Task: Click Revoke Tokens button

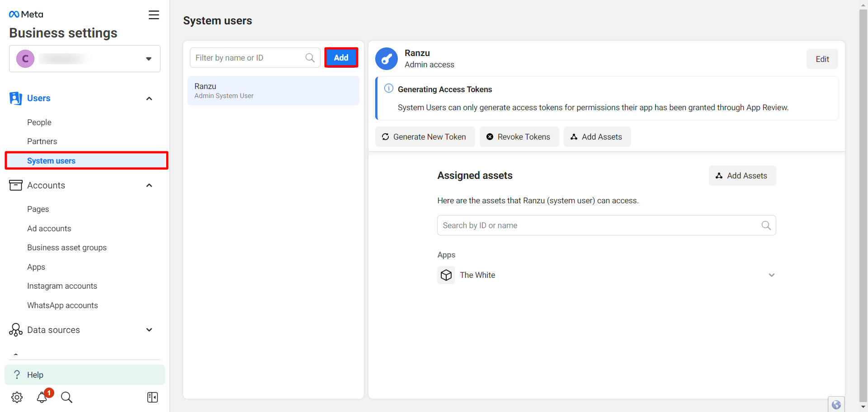Action: (519, 137)
